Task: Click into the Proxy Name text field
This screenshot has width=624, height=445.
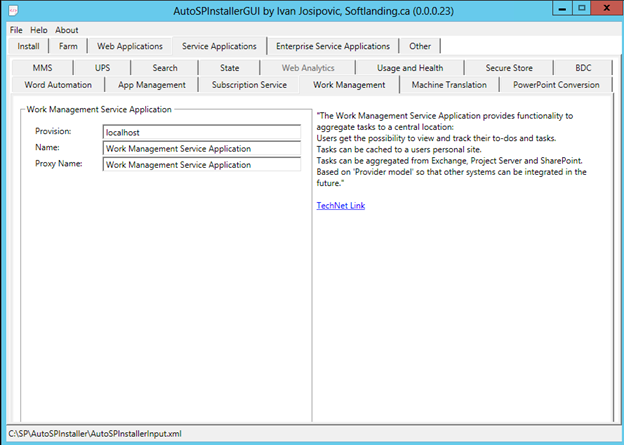Action: pyautogui.click(x=201, y=165)
